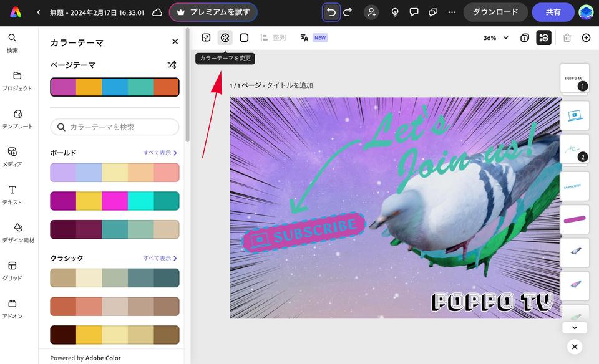Show all Classic color themes

pos(160,258)
